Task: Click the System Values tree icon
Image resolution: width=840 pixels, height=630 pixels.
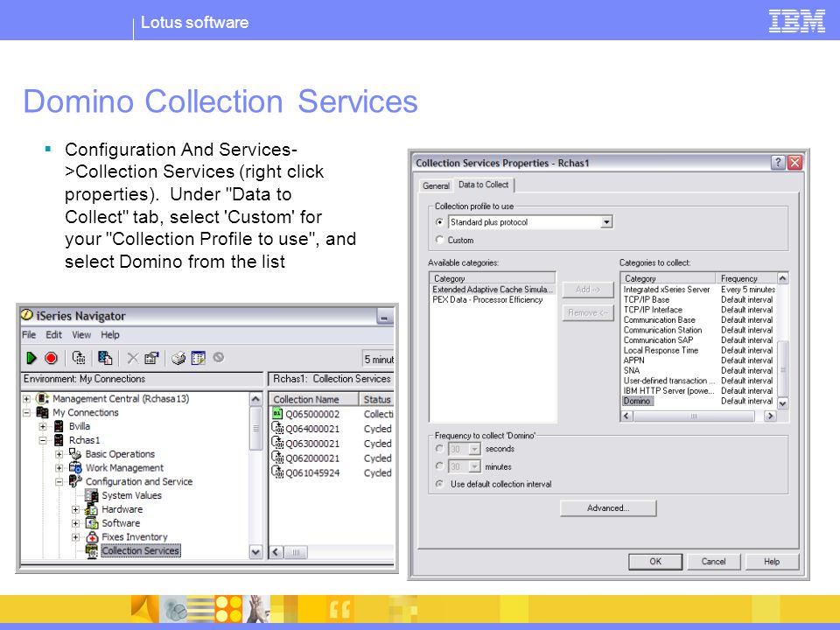Action: pos(92,495)
